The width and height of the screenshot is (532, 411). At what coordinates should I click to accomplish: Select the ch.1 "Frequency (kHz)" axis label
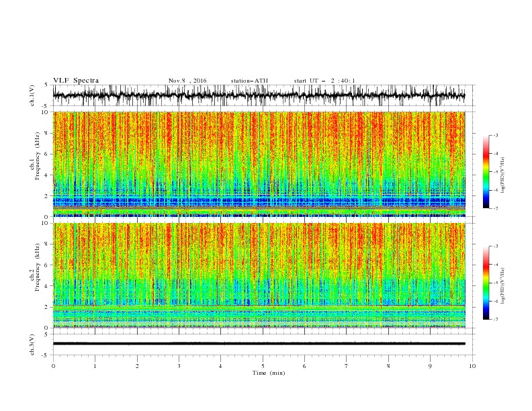[37, 156]
